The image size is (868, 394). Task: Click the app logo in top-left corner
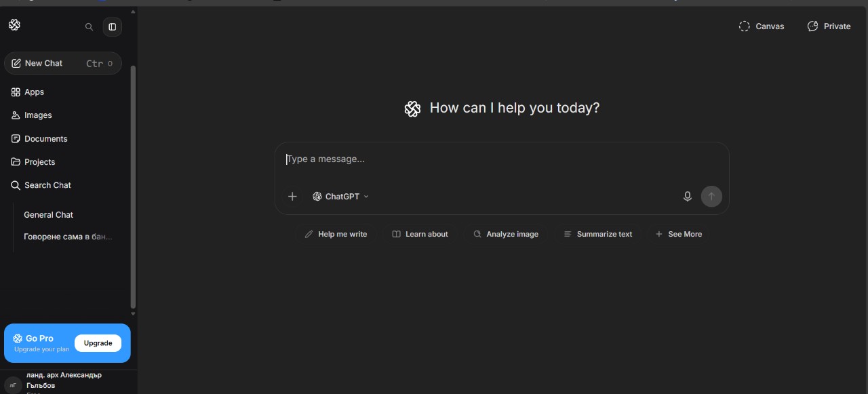15,25
